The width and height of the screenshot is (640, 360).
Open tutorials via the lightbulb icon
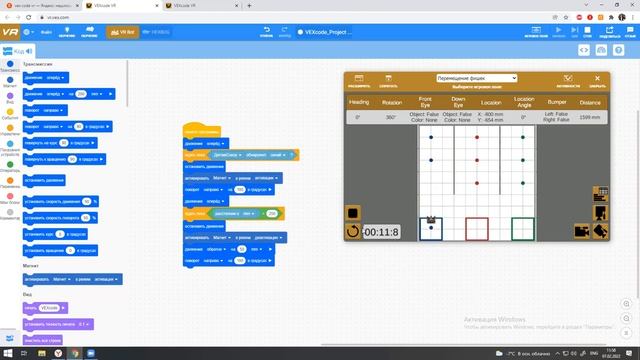point(67,32)
